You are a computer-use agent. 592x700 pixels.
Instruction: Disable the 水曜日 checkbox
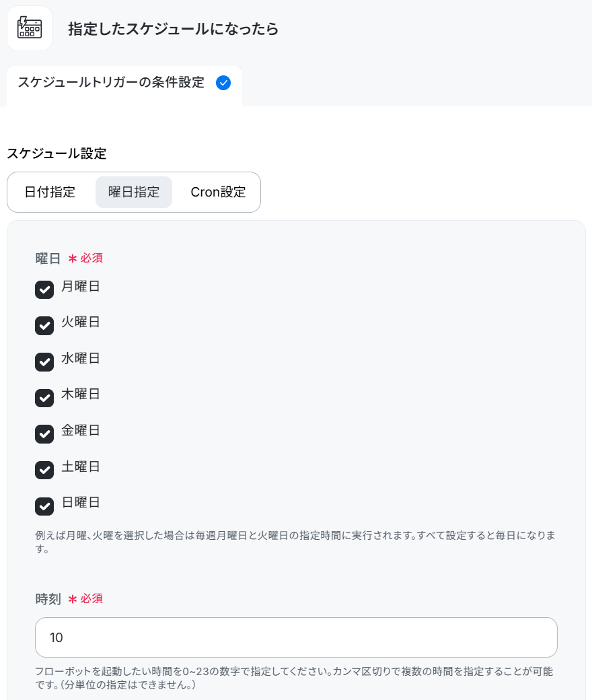point(44,361)
